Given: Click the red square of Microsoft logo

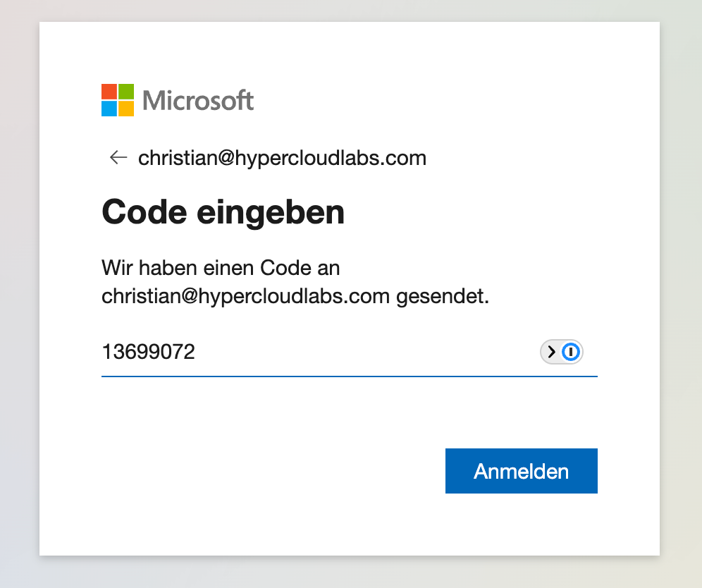Looking at the screenshot, I should [x=109, y=92].
